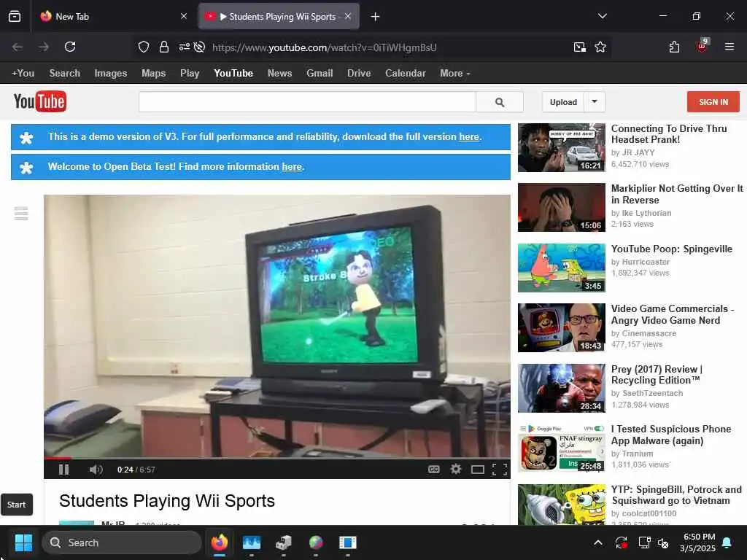Switch to the New Tab browser tab
The width and height of the screenshot is (747, 560).
click(115, 17)
